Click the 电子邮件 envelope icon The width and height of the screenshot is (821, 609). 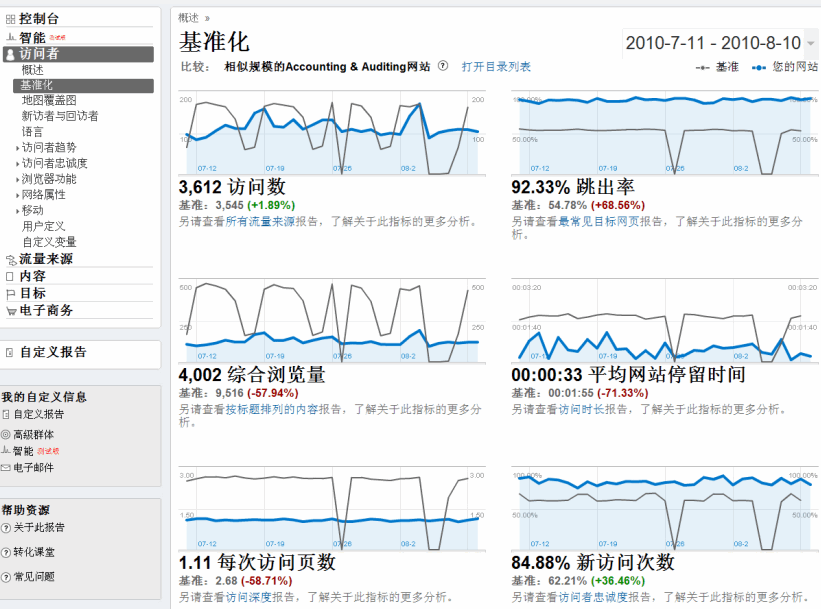(6, 467)
